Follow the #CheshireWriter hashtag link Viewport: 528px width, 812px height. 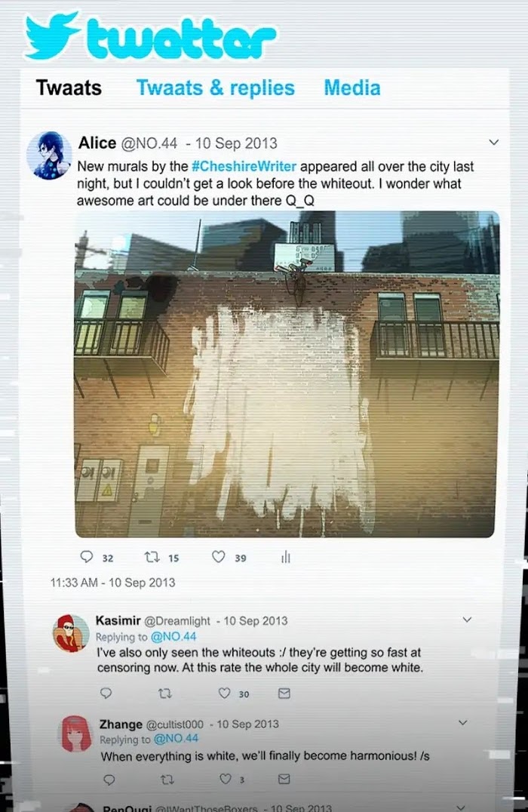pyautogui.click(x=244, y=166)
